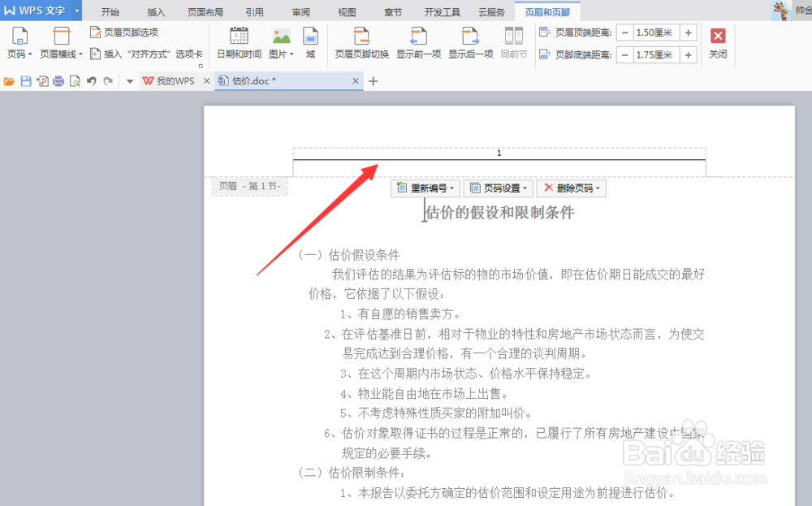Print the document with printer icon
The image size is (812, 506).
[58, 81]
